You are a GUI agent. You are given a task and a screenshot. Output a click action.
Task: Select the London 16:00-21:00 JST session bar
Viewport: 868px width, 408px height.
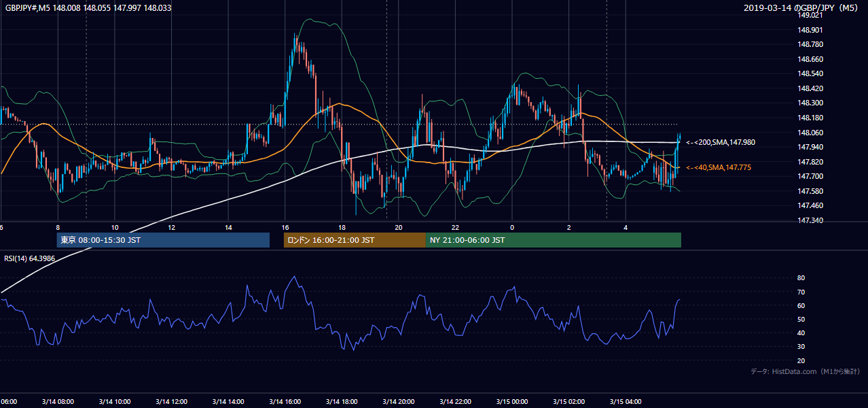click(x=355, y=240)
